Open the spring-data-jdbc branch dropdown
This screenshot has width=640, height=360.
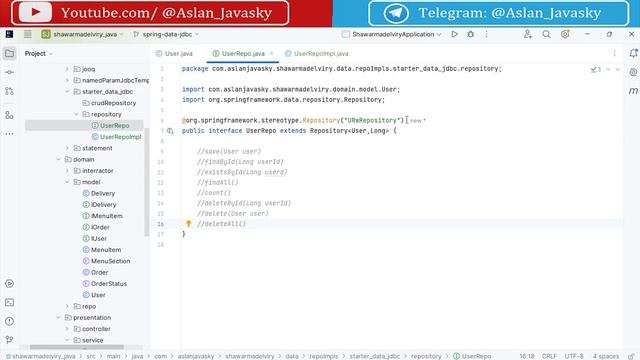(166, 34)
